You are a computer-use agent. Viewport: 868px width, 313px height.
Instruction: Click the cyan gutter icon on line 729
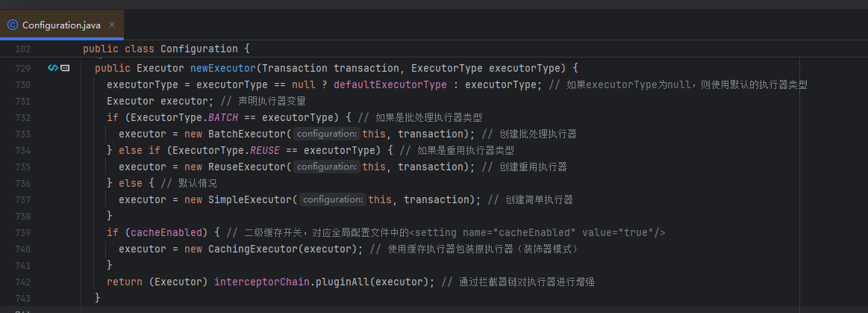[52, 68]
